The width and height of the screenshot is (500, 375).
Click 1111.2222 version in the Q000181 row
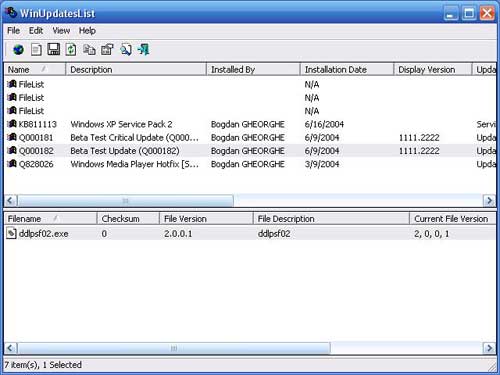click(419, 137)
